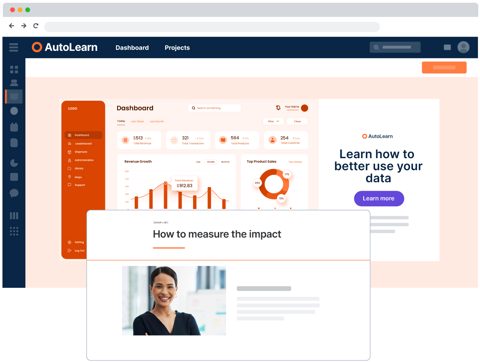This screenshot has width=480, height=362.
Task: Click the three vertical bars sidebar icon
Action: (x=14, y=216)
